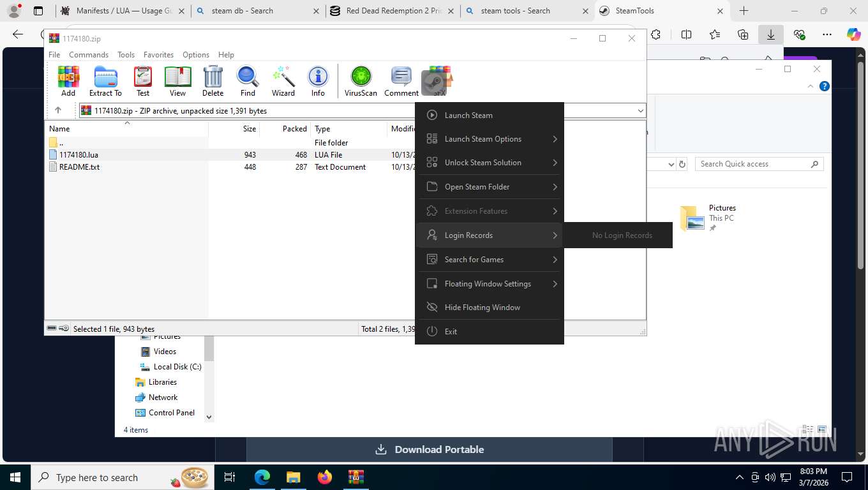
Task: Click the Steam floating window icon
Action: pyautogui.click(x=434, y=83)
